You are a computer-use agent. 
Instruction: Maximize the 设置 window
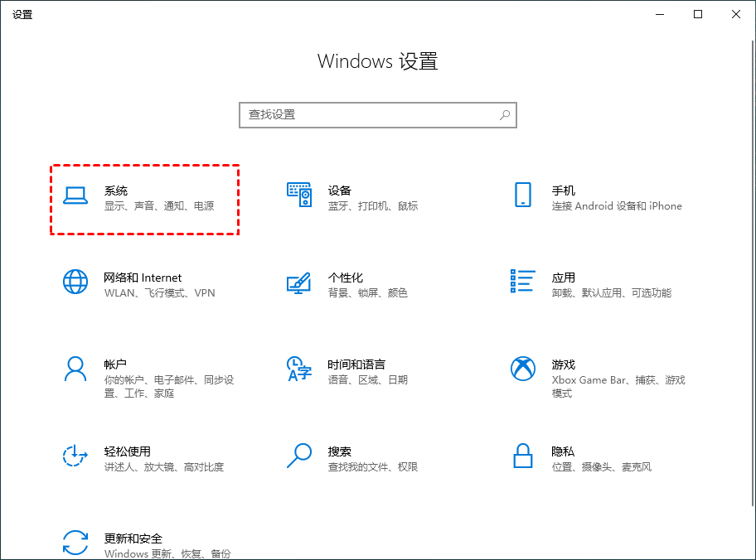[698, 14]
